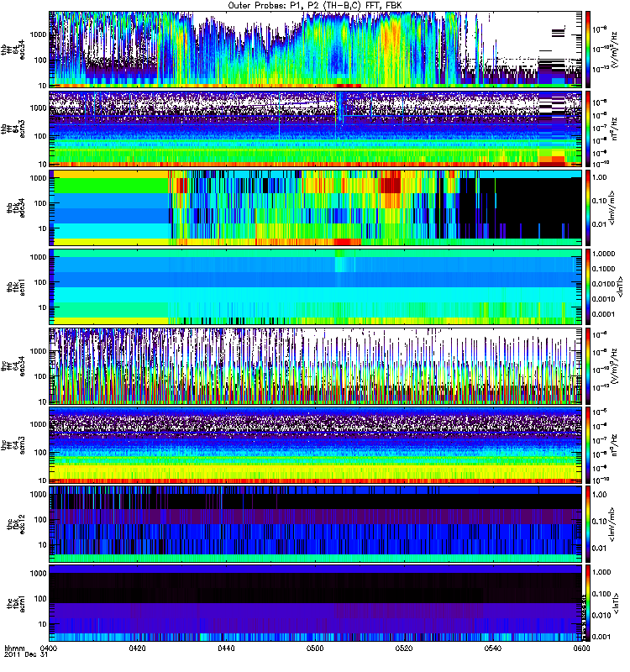
Task: Click the 'thc fff 64 scm3' y-axis label
Action: pyautogui.click(x=13, y=445)
